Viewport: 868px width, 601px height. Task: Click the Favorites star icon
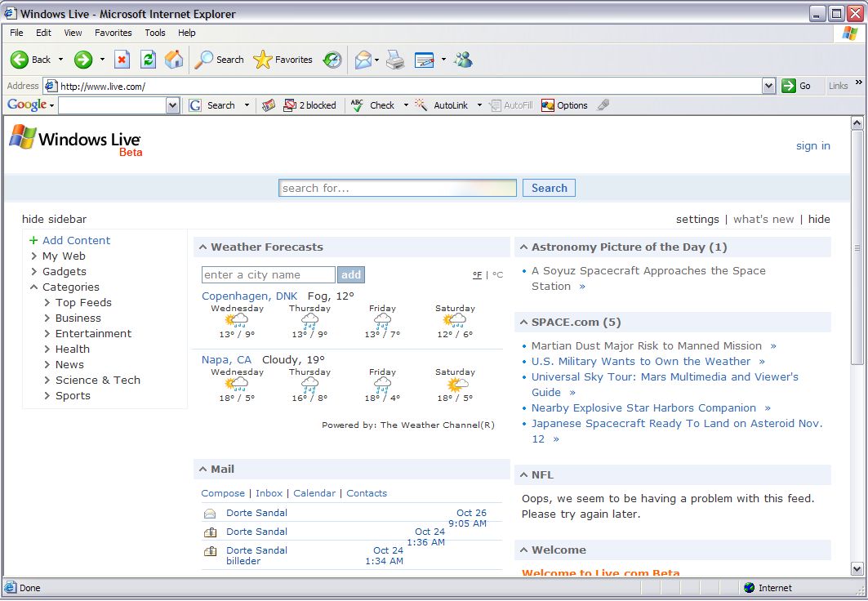click(262, 60)
